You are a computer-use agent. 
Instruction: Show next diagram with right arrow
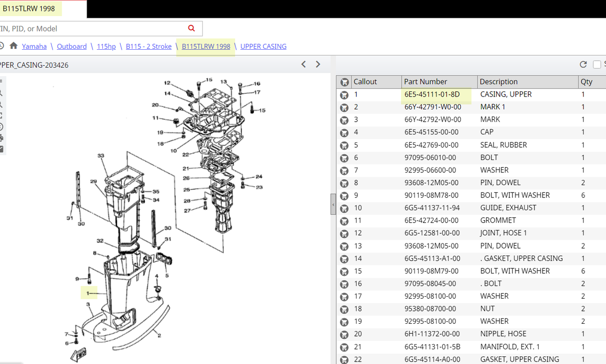318,64
